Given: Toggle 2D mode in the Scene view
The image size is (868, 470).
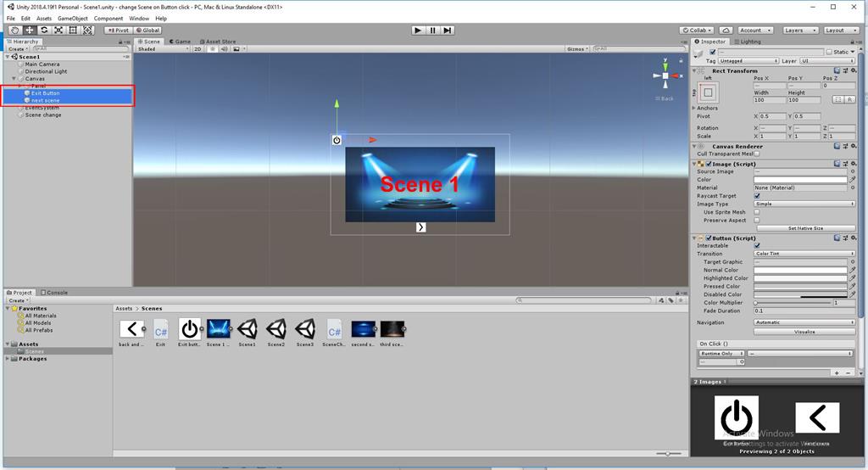Looking at the screenshot, I should coord(198,48).
